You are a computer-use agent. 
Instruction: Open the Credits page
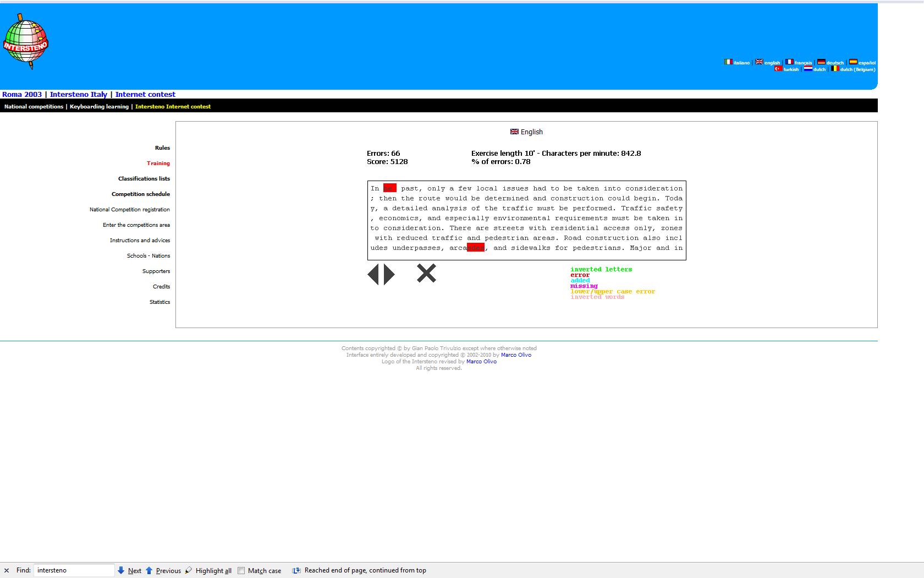[x=161, y=286]
